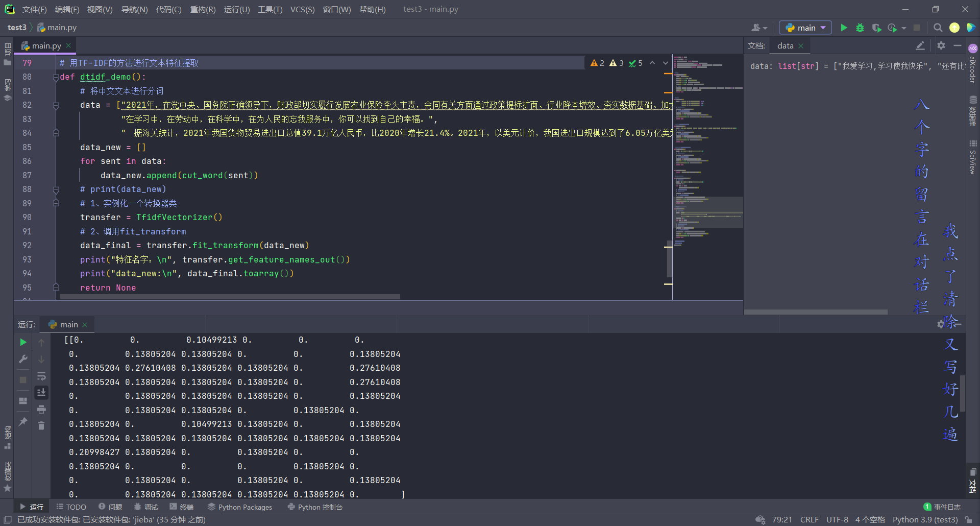Open the 代码(C) menu
Viewport: 980px width, 526px height.
(168, 9)
